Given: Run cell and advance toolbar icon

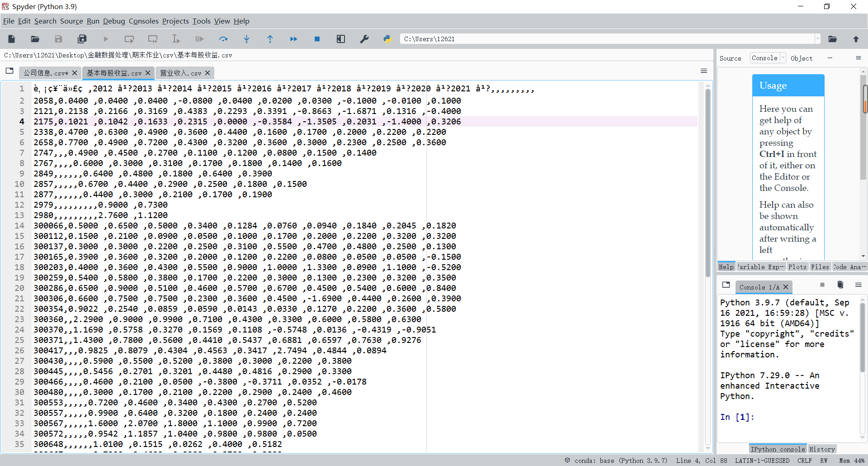Looking at the screenshot, I should click(x=153, y=39).
